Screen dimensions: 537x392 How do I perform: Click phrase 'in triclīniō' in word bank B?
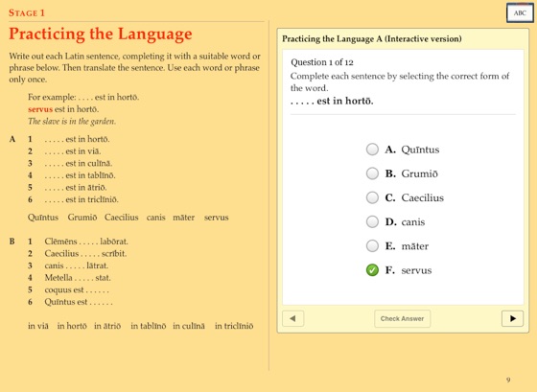(x=234, y=326)
